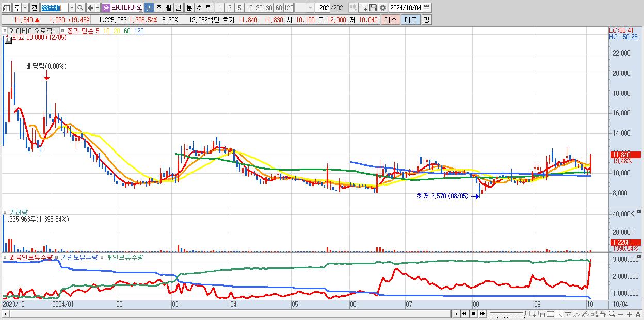Click the plus zoom-in icon
The height and width of the screenshot is (320, 644).
[630, 314]
